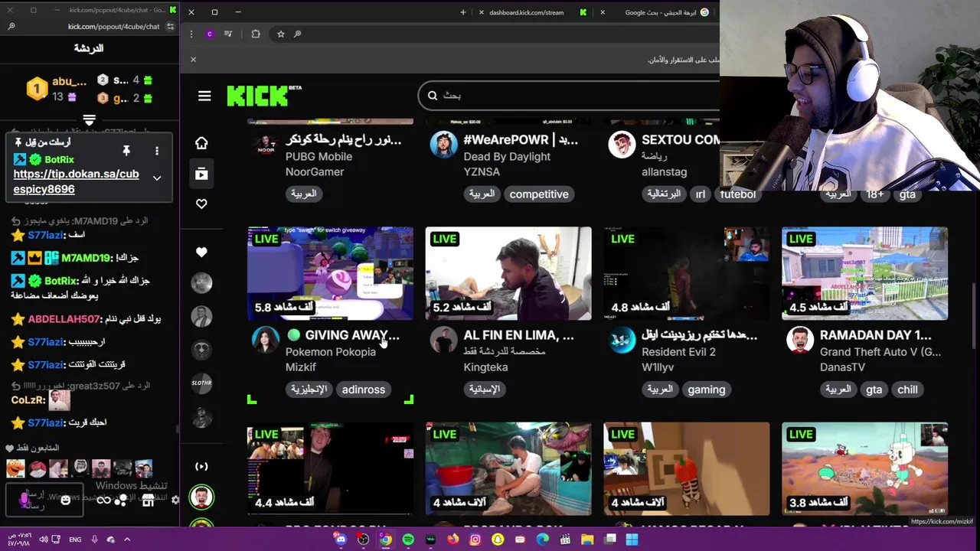Dismiss the browser notification bar
Viewport: 980px width, 551px height.
click(x=193, y=60)
